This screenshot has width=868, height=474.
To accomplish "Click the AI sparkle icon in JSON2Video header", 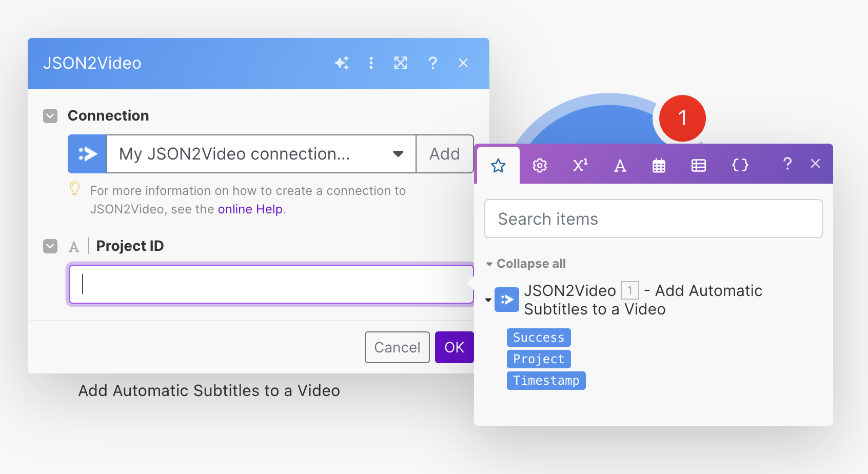I will [342, 63].
